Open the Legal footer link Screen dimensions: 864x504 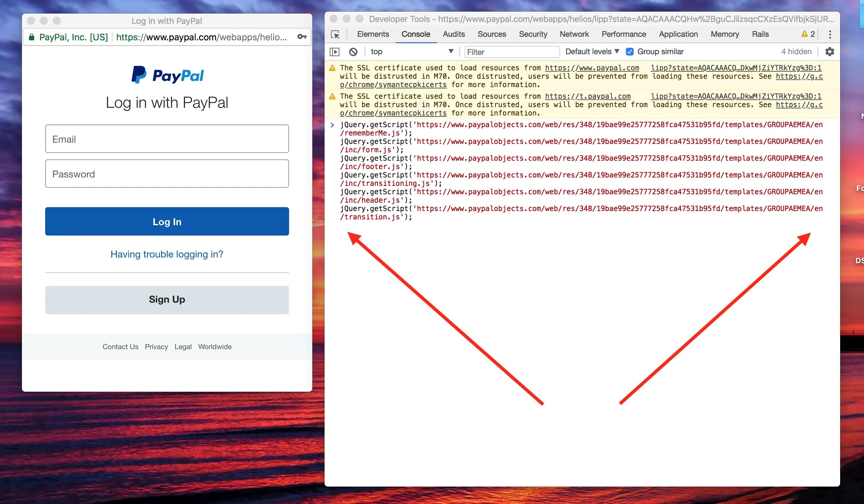183,347
